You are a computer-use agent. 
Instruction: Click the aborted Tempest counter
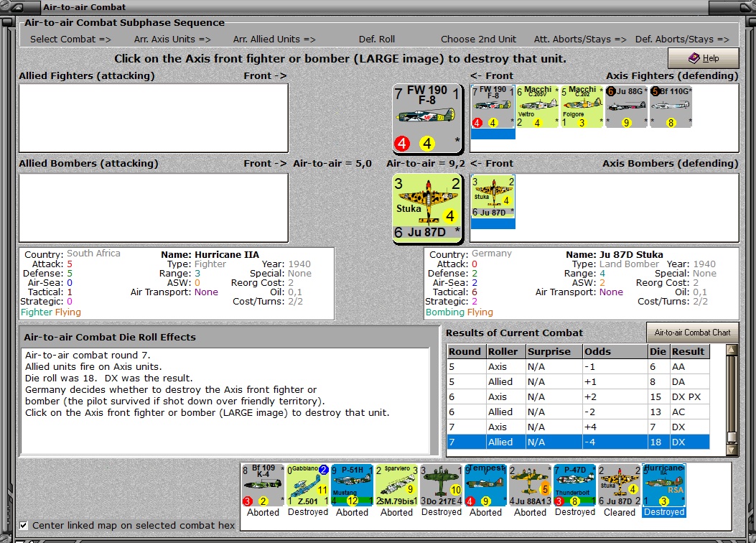click(485, 485)
